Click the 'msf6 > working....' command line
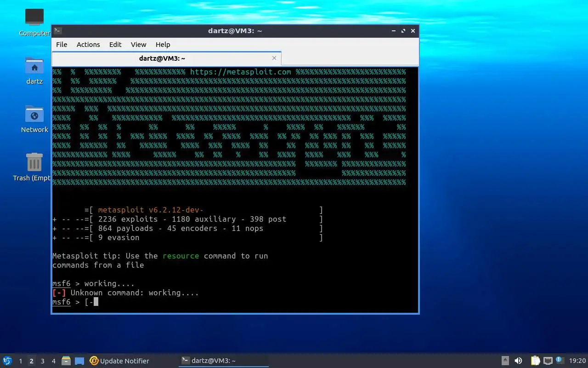The image size is (588, 368). click(x=93, y=284)
